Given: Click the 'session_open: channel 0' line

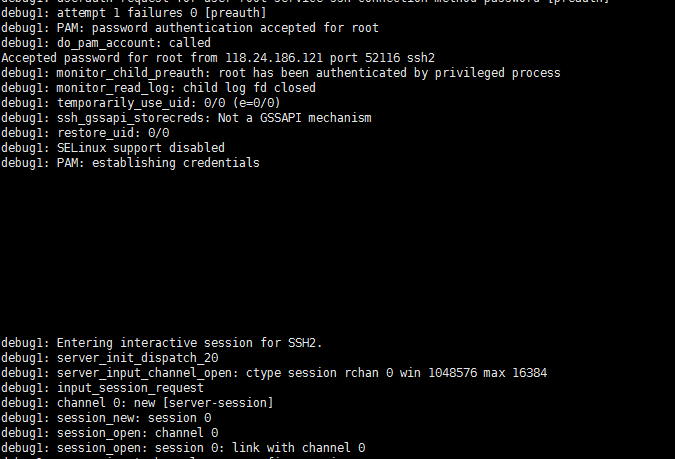Looking at the screenshot, I should click(x=110, y=433).
